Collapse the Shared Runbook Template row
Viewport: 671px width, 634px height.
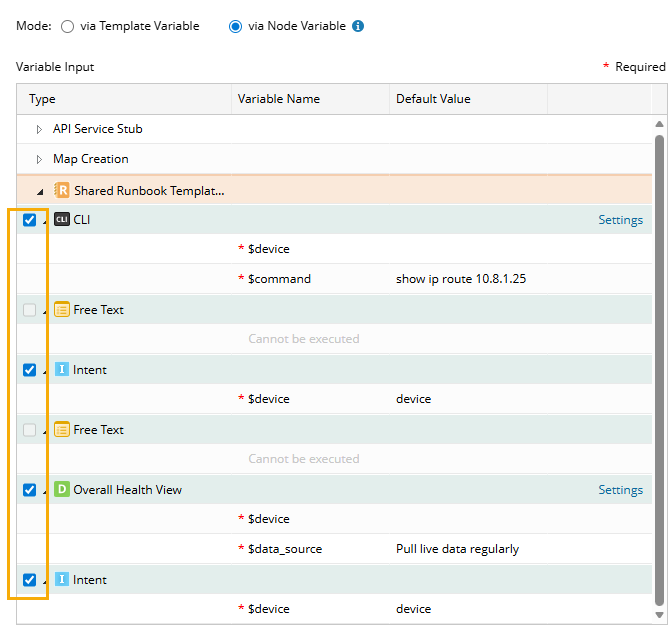click(x=40, y=192)
